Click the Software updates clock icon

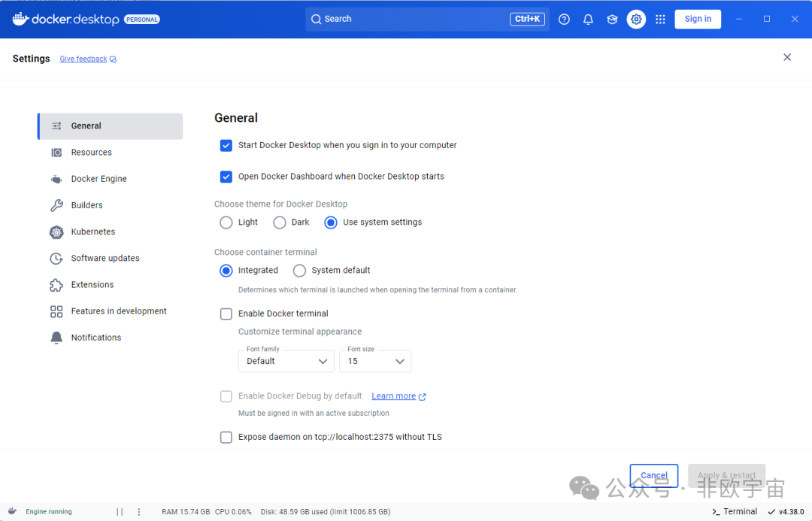(56, 259)
